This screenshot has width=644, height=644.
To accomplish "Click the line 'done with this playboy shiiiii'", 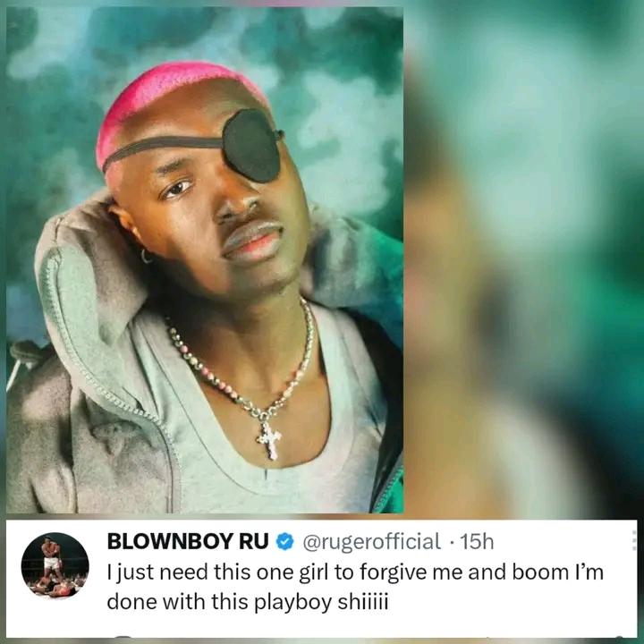I will tap(247, 603).
